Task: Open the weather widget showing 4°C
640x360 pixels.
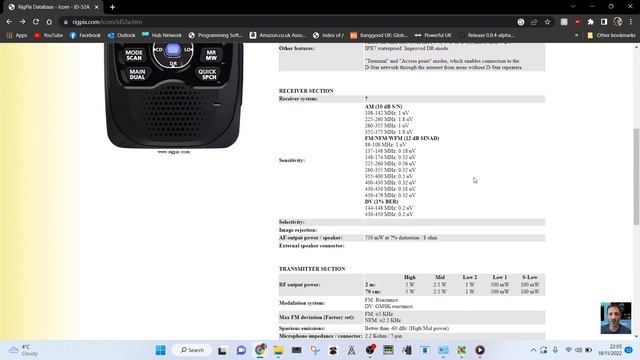Action: [x=24, y=350]
